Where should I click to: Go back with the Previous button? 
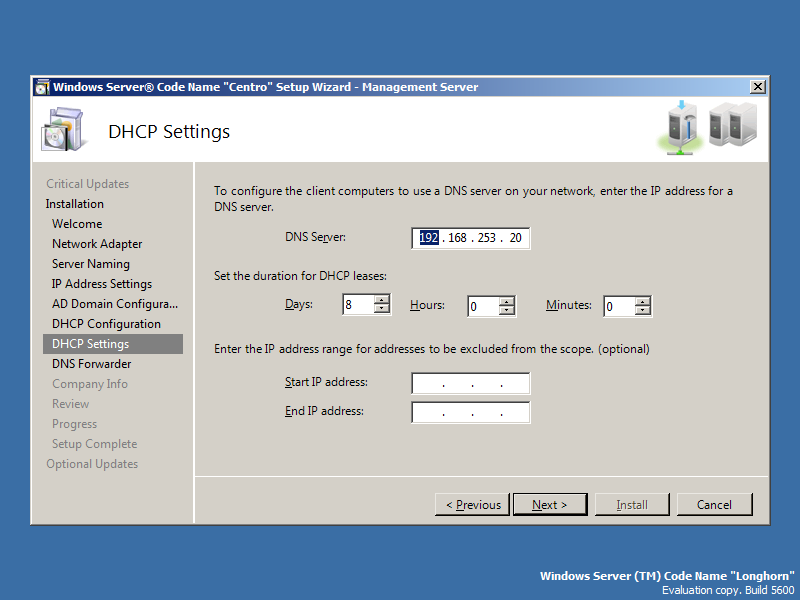472,505
